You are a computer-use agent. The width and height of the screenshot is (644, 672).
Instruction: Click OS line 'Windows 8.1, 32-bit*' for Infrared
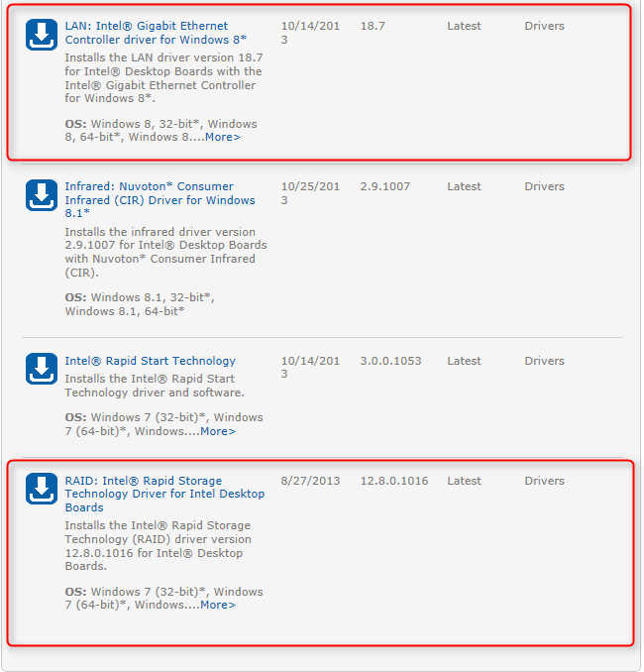click(140, 304)
